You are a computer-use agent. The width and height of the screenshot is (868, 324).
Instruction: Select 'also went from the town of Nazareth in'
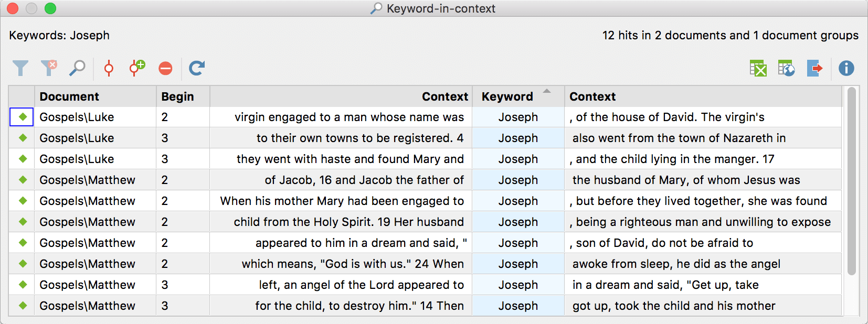(x=679, y=138)
